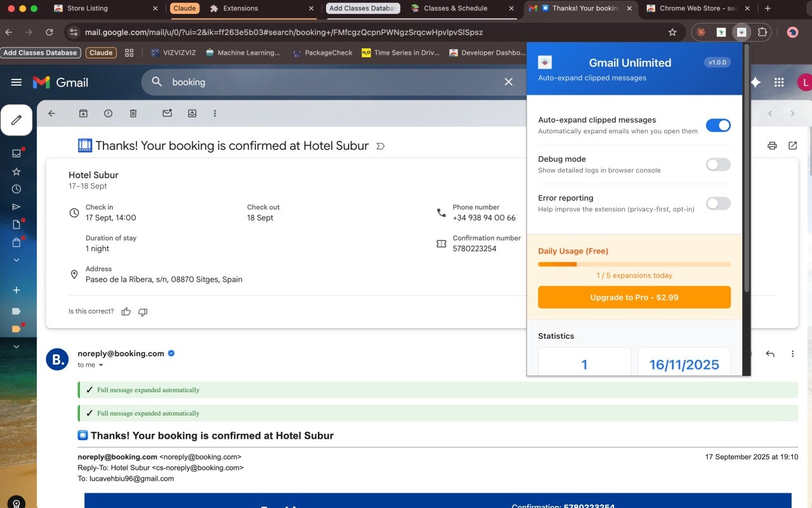Go back to search results arrow
This screenshot has height=508, width=812.
pos(52,113)
